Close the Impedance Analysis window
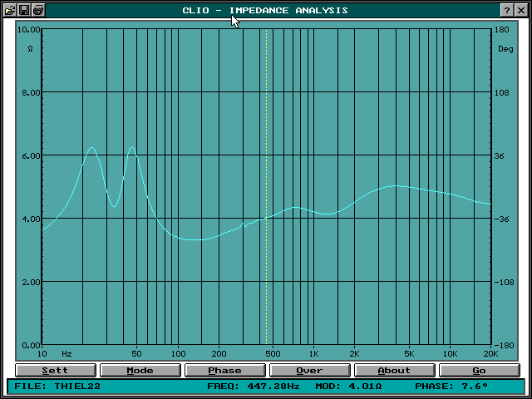The width and height of the screenshot is (532, 399). (521, 10)
